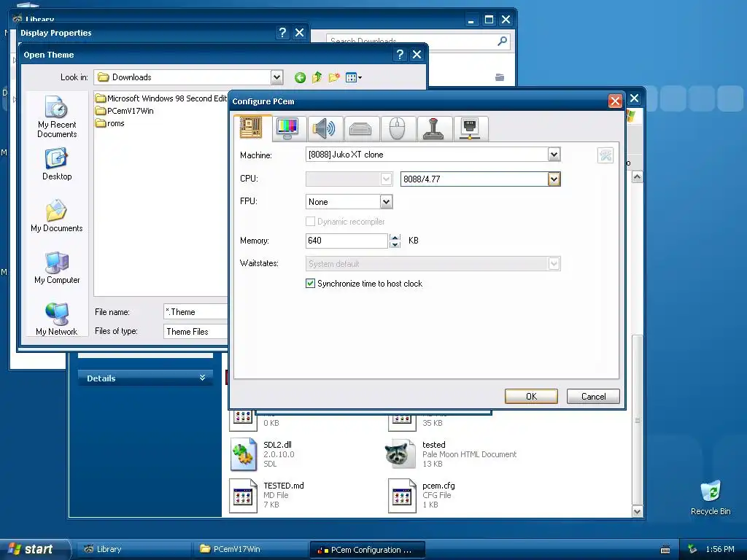Expand the Details panel chevron

(203, 378)
